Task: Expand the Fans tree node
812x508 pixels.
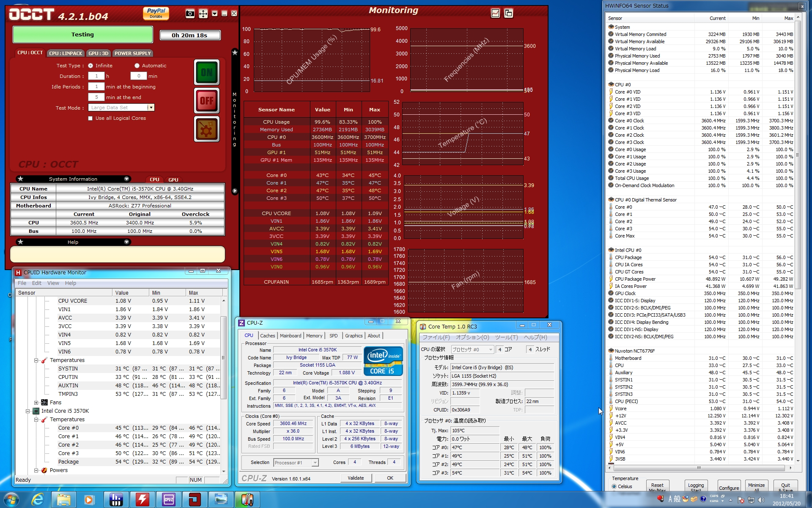Action: click(36, 403)
